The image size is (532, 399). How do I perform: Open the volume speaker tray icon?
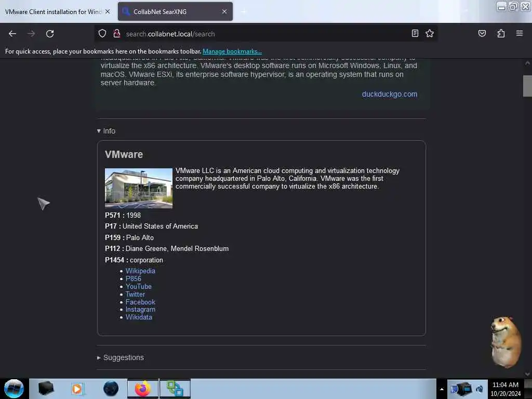[x=480, y=389]
